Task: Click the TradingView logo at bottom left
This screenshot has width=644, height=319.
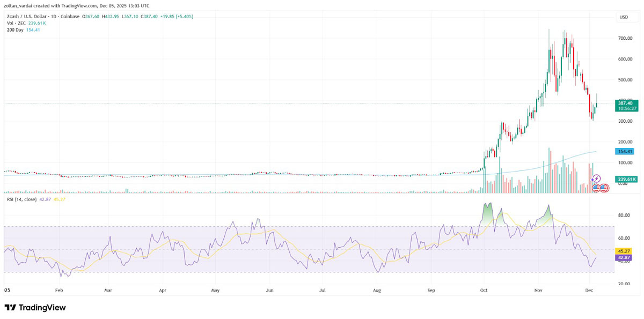Action: (35, 308)
